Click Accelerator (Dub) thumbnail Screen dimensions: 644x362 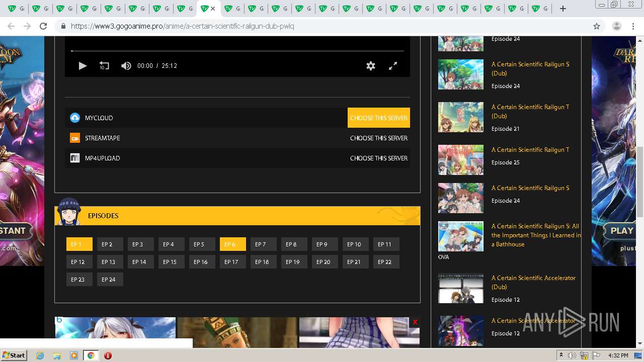tap(461, 288)
